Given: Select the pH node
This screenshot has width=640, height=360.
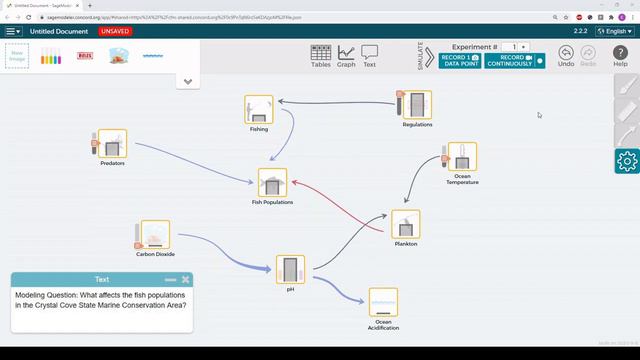Looking at the screenshot, I should 290,270.
